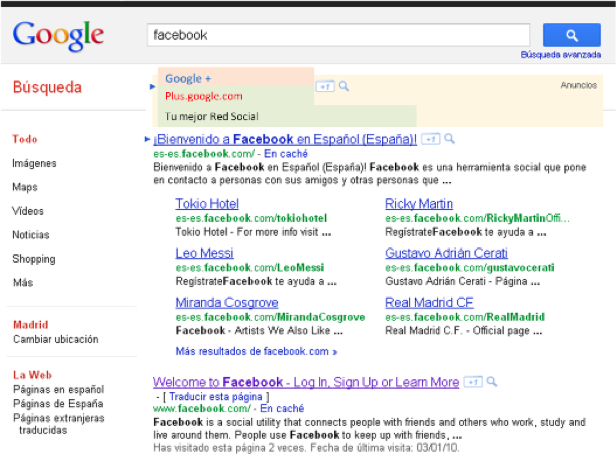616x457 pixels.
Task: Filter by Páginas en español
Action: 59,389
